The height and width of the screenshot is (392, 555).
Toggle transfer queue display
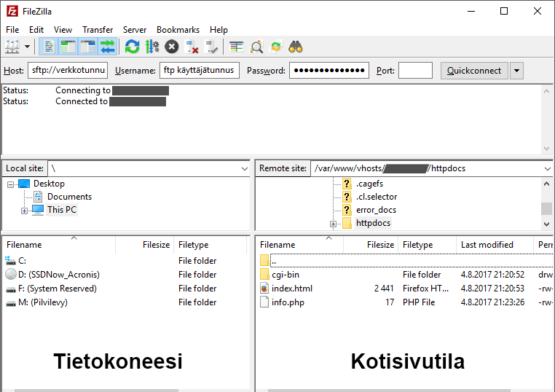pyautogui.click(x=108, y=47)
